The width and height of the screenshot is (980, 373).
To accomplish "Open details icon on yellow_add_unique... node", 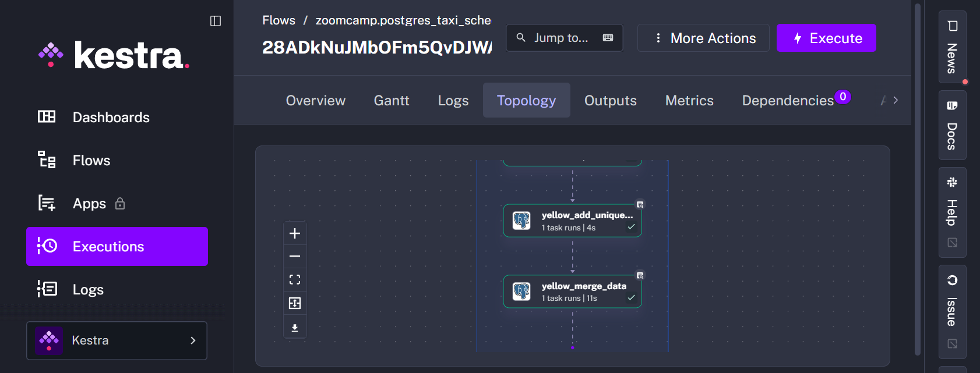I will pyautogui.click(x=640, y=204).
